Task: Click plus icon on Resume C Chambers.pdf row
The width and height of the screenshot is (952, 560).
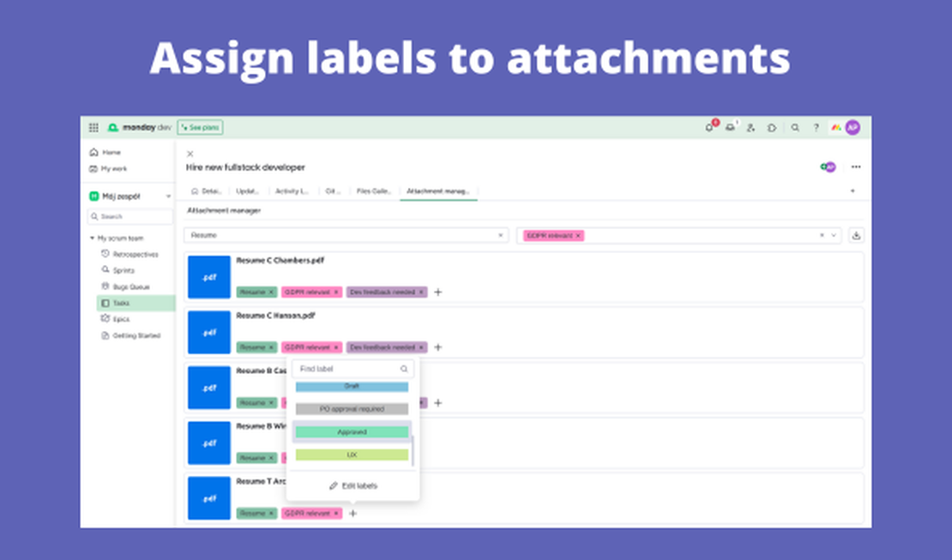Action: (x=438, y=292)
